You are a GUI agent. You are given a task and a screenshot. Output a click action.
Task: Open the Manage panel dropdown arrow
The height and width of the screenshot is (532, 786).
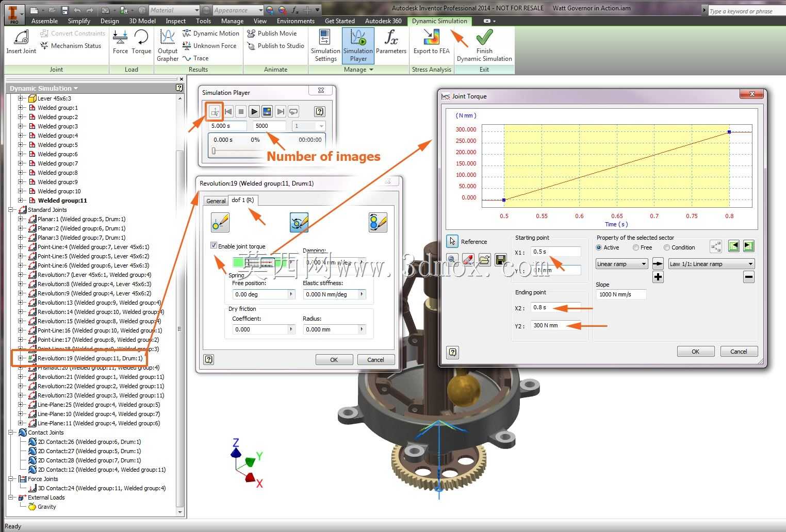coord(371,70)
